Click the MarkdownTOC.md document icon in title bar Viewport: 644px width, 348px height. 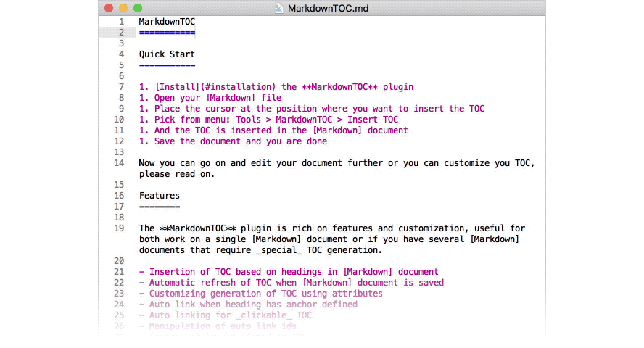click(x=279, y=8)
